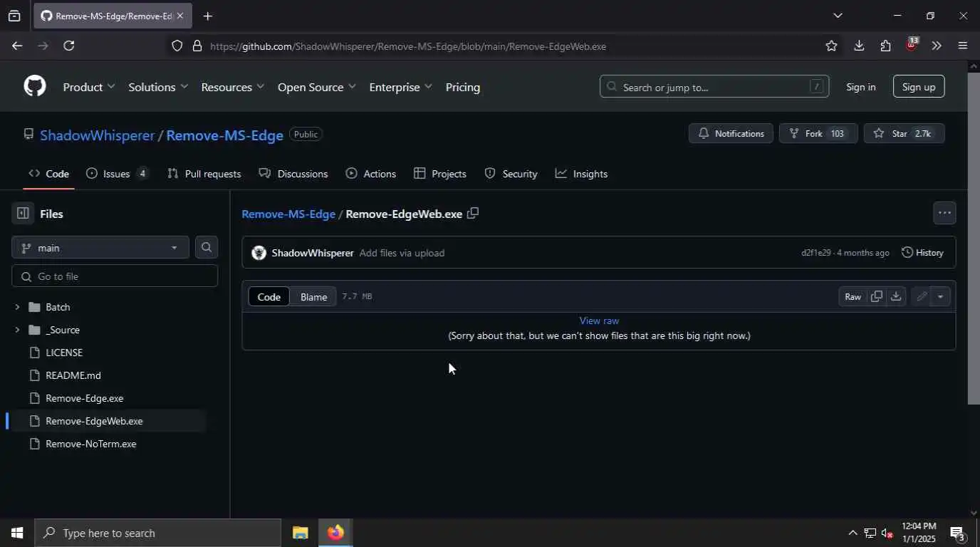Open the Enterprise menu dropdown
This screenshot has height=547, width=980.
click(x=400, y=87)
